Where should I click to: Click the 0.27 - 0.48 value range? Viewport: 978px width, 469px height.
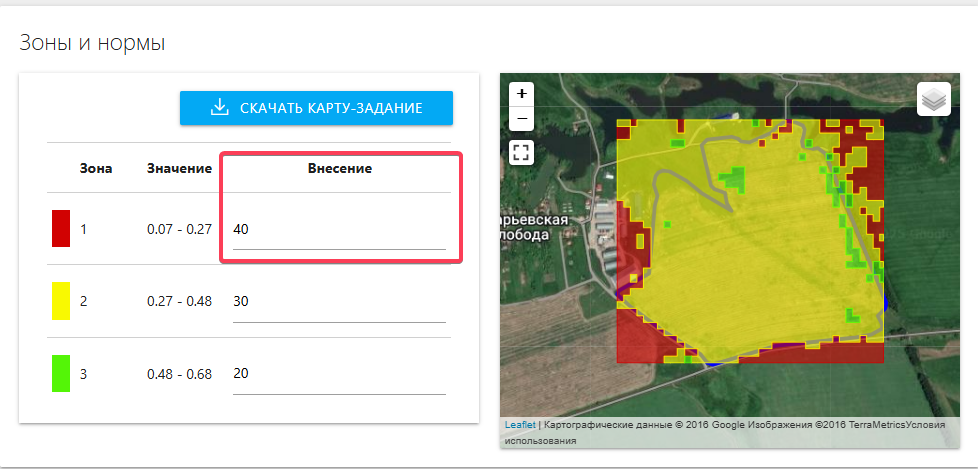point(179,301)
